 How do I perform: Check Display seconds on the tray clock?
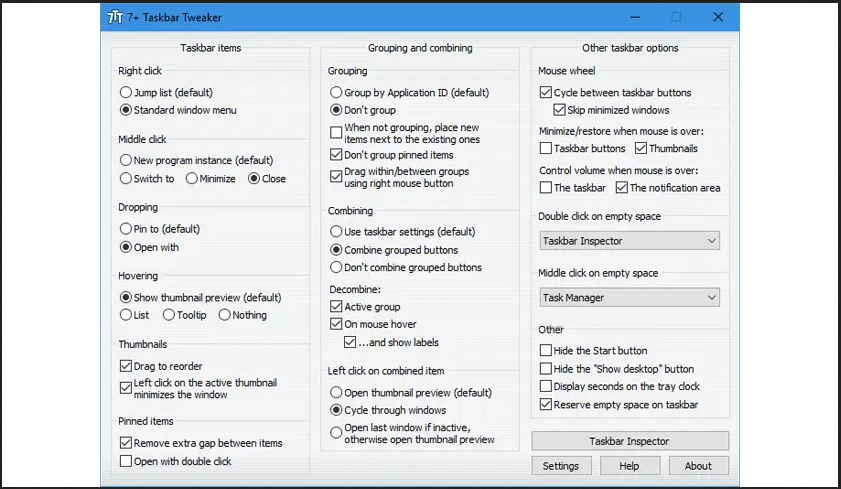coord(546,387)
